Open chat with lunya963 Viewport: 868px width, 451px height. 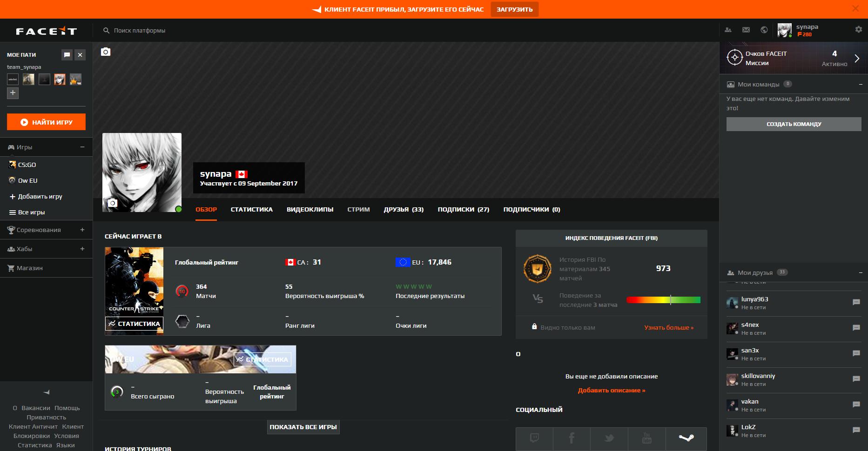(x=856, y=302)
